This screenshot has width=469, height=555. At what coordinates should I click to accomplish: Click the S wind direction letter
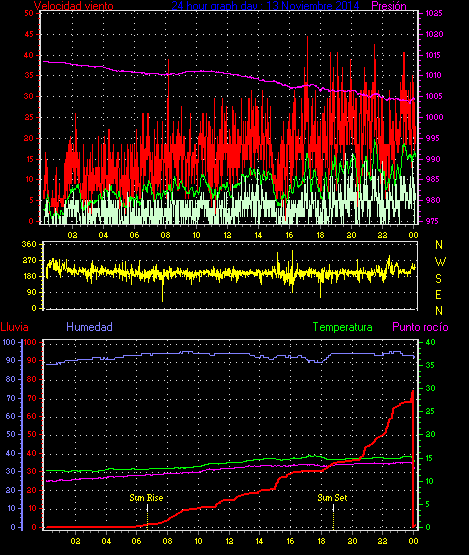[439, 279]
